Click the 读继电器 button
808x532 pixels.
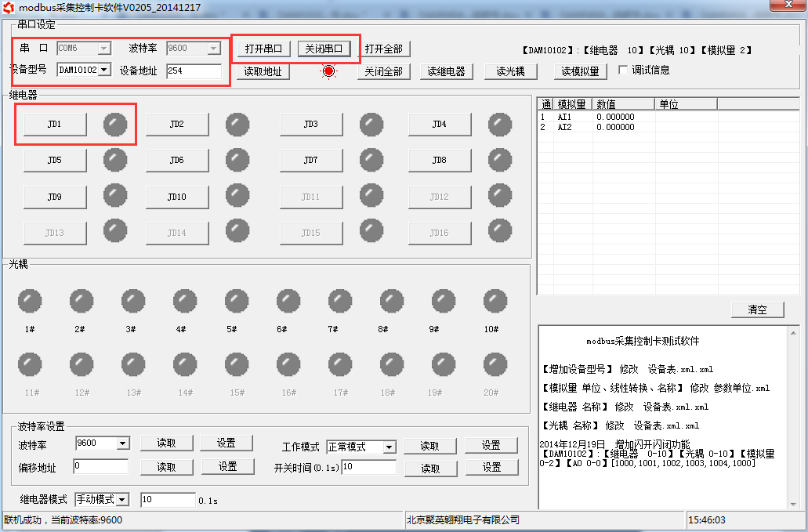pyautogui.click(x=447, y=71)
